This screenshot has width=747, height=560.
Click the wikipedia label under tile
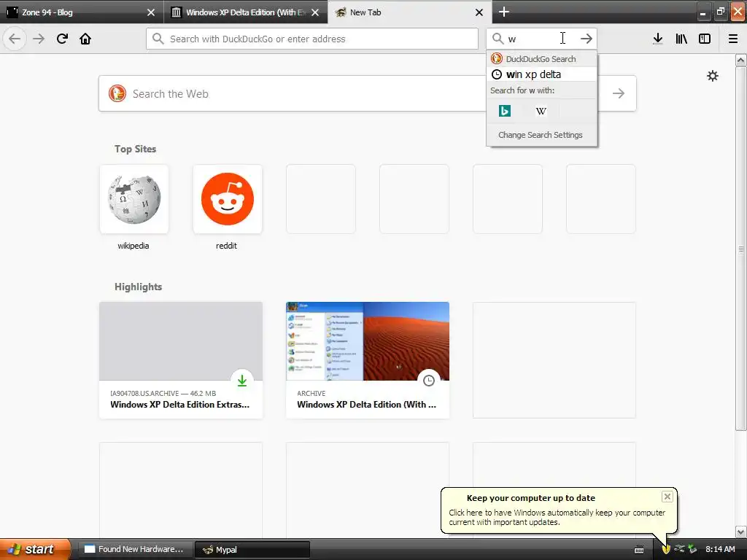[133, 246]
